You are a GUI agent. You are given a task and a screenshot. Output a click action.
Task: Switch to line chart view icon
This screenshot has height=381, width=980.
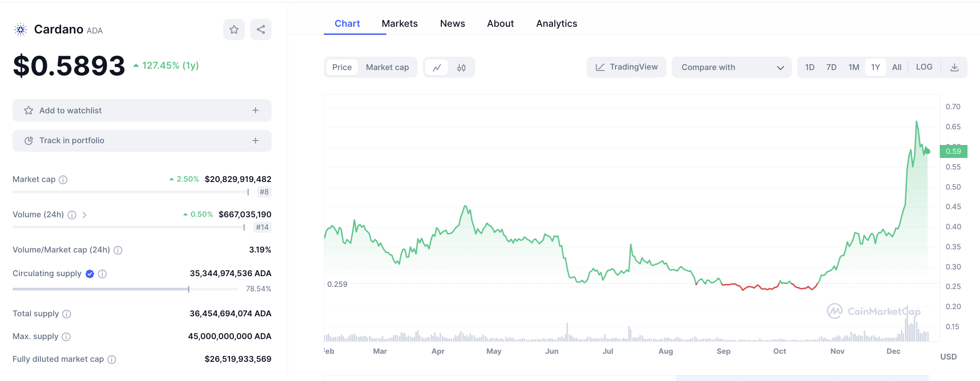[436, 67]
